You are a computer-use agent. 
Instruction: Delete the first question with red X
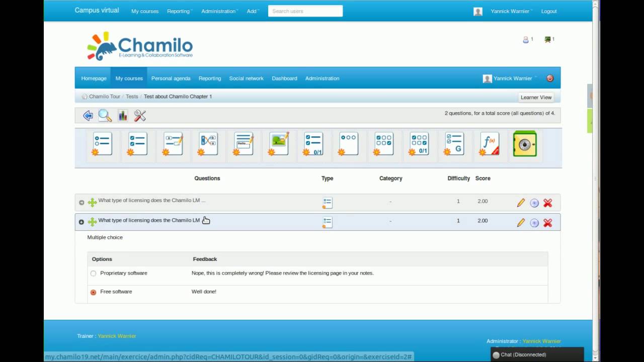[548, 203]
